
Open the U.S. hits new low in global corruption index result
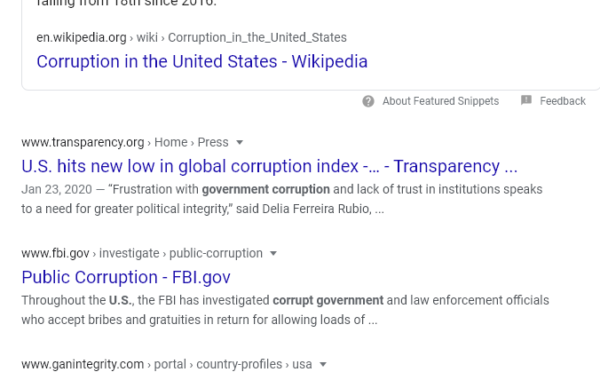269,166
